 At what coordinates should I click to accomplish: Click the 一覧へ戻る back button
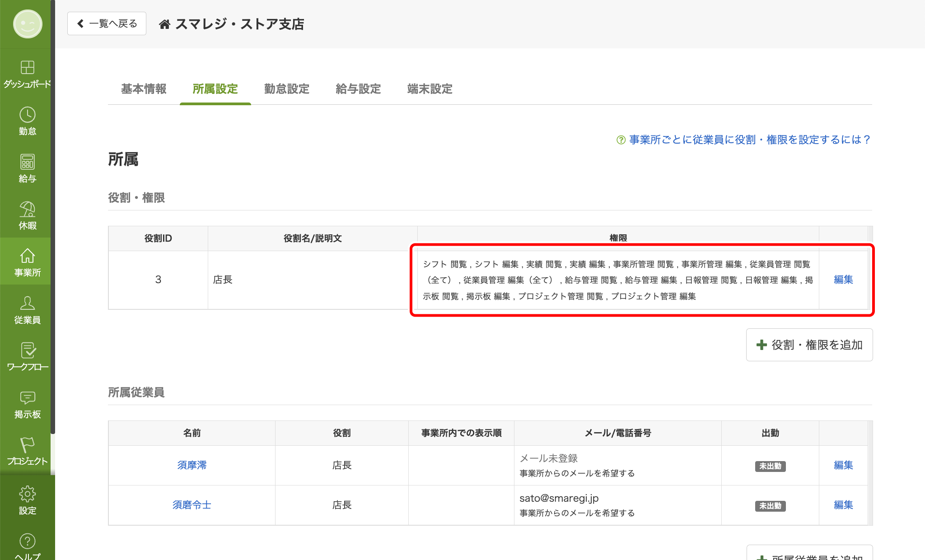pos(107,23)
